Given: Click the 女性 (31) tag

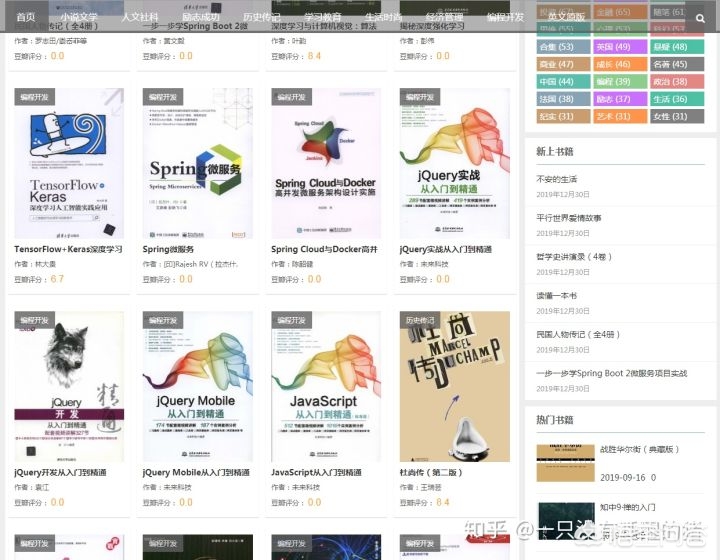Looking at the screenshot, I should point(677,117).
